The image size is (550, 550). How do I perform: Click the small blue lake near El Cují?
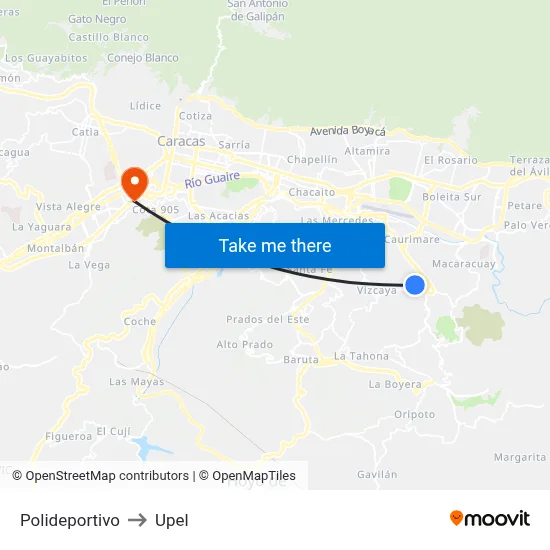[x=148, y=447]
